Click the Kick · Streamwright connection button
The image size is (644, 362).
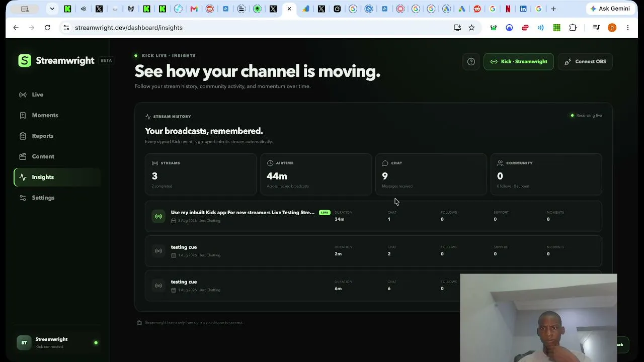click(x=519, y=62)
